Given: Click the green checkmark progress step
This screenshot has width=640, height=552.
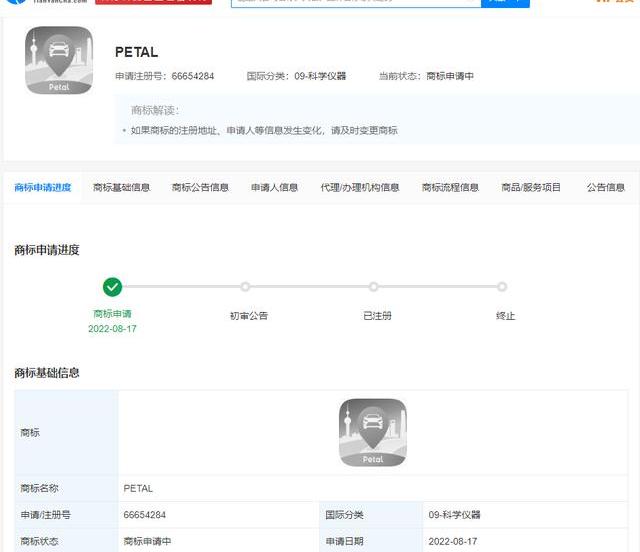Looking at the screenshot, I should pos(113,287).
